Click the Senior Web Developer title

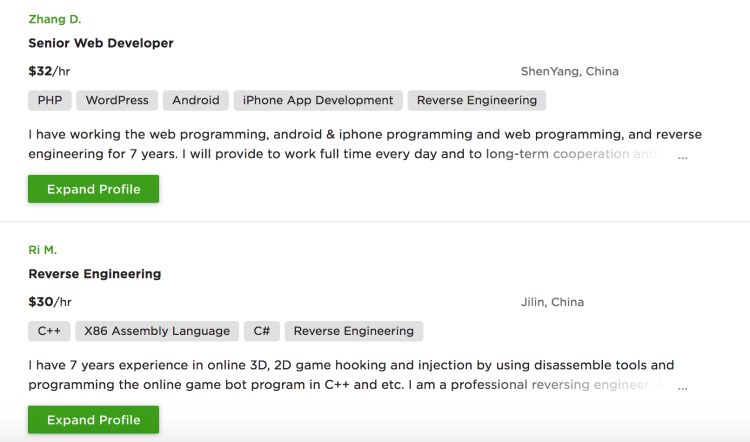pyautogui.click(x=101, y=43)
